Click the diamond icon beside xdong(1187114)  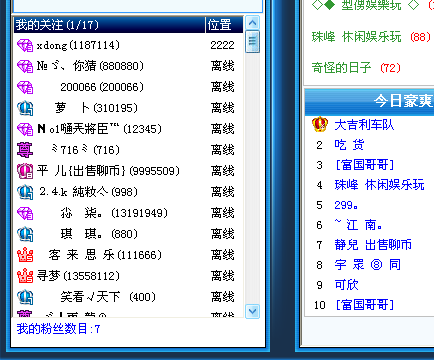[x=25, y=45]
